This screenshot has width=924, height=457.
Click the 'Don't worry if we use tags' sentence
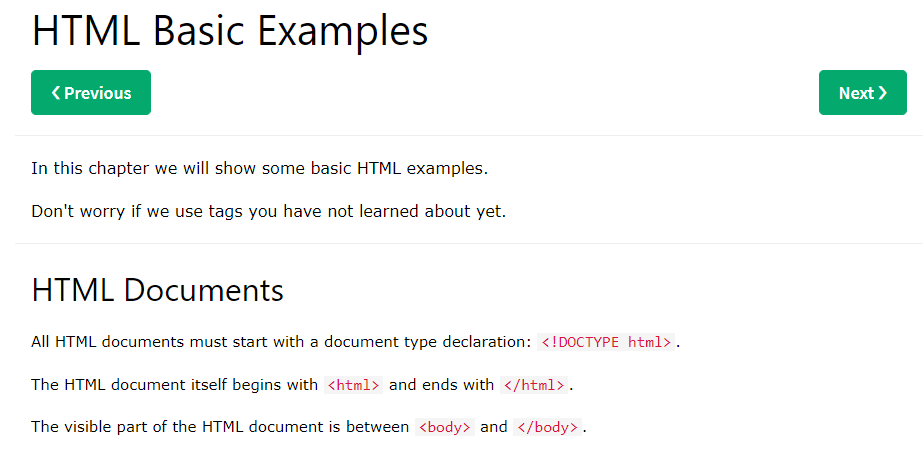(x=268, y=211)
